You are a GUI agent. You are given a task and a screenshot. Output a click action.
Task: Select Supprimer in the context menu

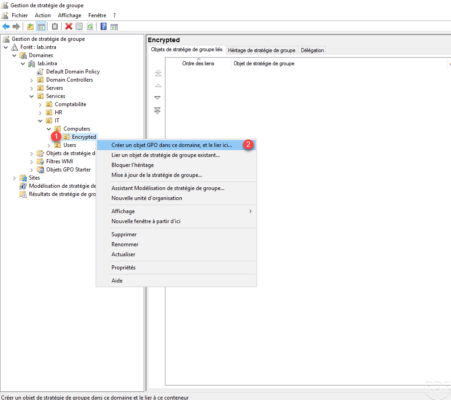point(176,234)
